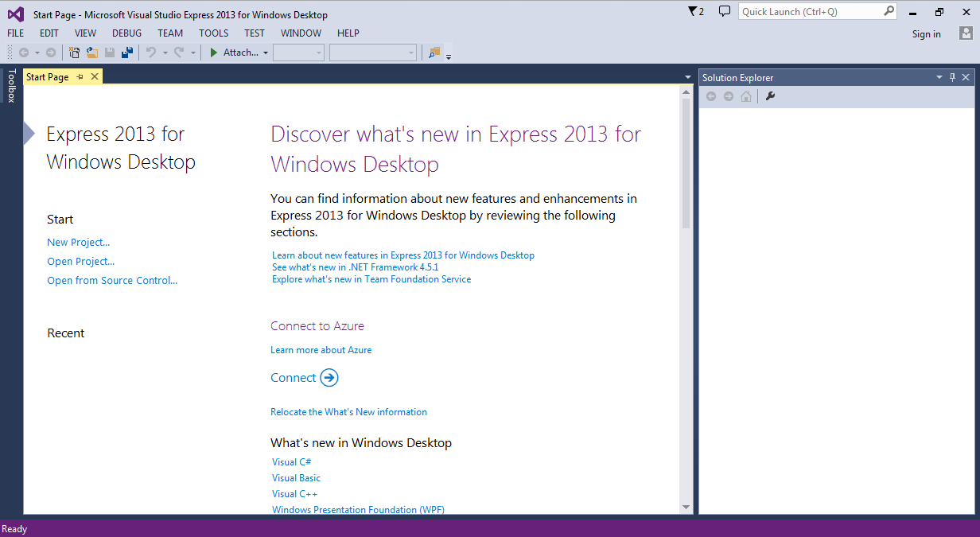Click the Quick Launch magnifier icon

click(889, 11)
